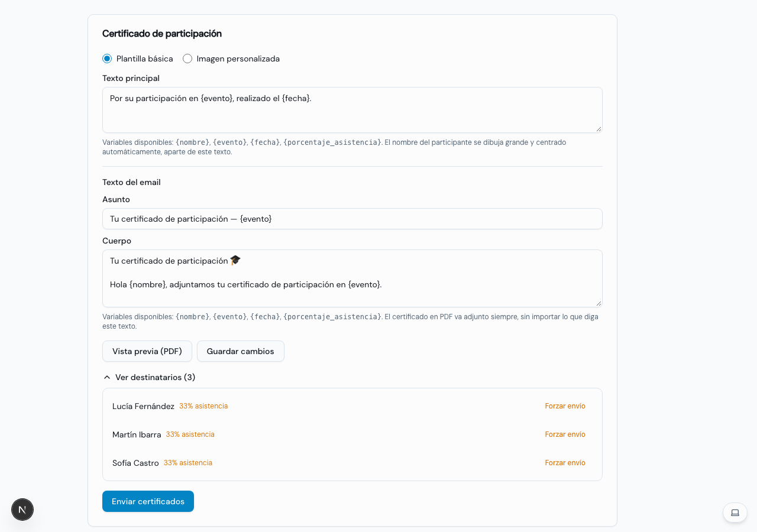The image size is (757, 532).
Task: Focus the Asunto input field
Action: point(352,219)
